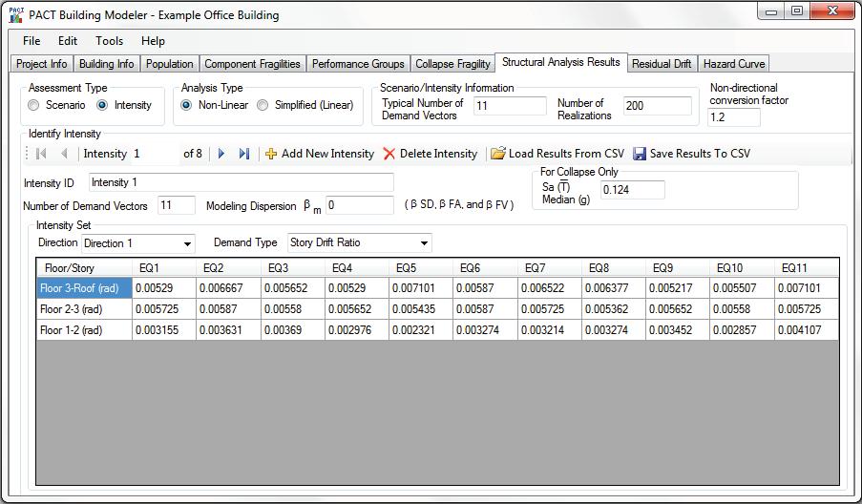Click the Floor/Story column header
862x504 pixels.
point(84,267)
